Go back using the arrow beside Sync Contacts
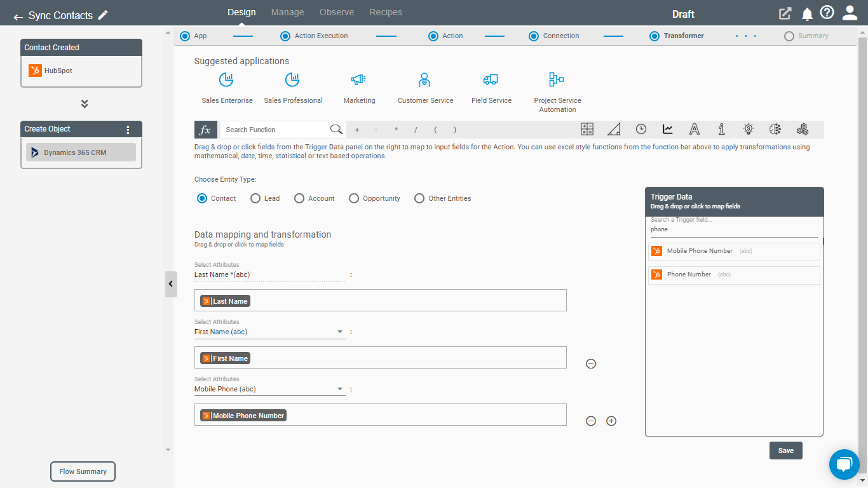The width and height of the screenshot is (868, 488). pos(18,17)
